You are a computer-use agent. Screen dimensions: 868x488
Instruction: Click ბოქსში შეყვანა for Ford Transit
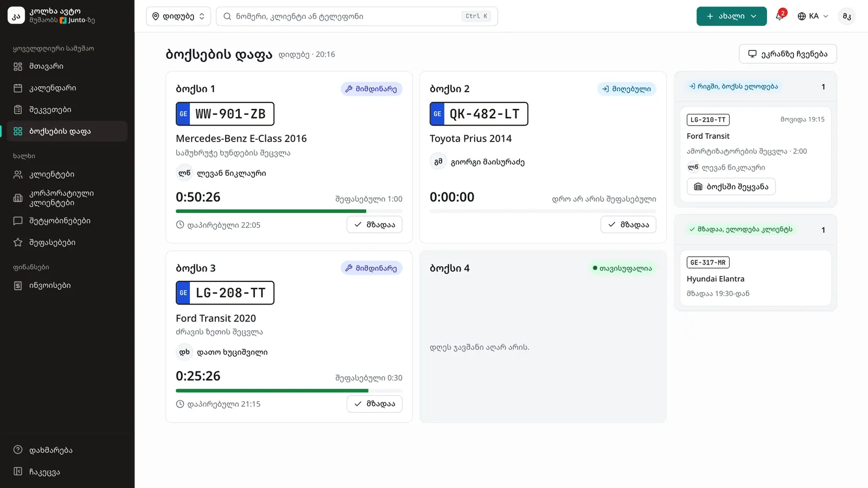(x=731, y=187)
